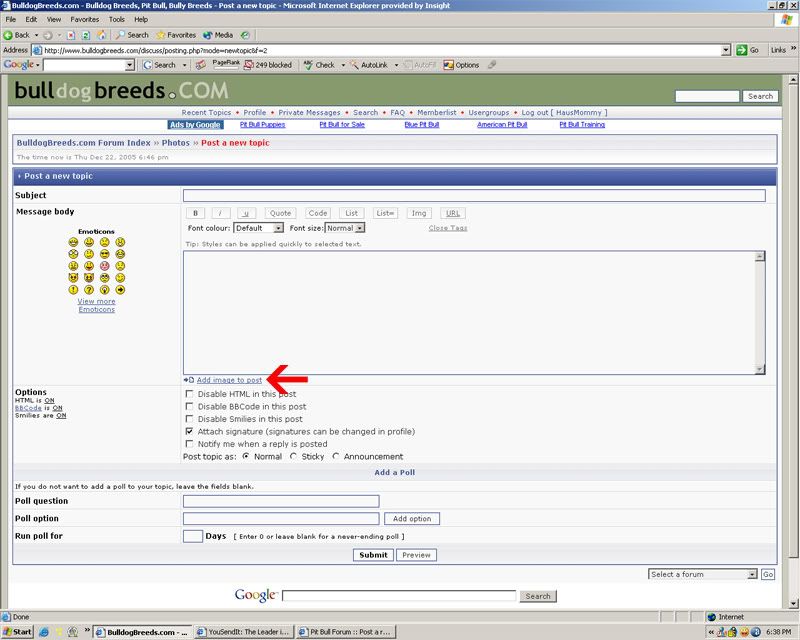
Task: Click the highlighter pen icon in Google toolbar
Action: coord(492,65)
